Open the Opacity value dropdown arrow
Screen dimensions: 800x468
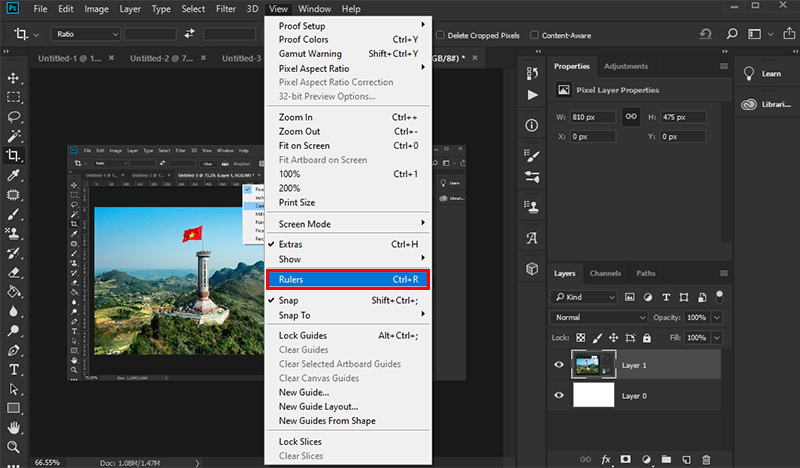click(x=717, y=317)
